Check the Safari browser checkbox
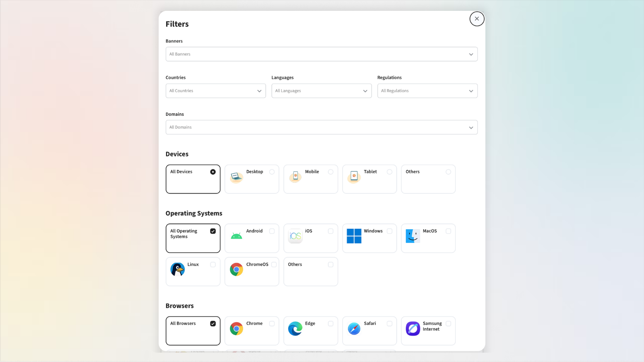 [x=390, y=324]
